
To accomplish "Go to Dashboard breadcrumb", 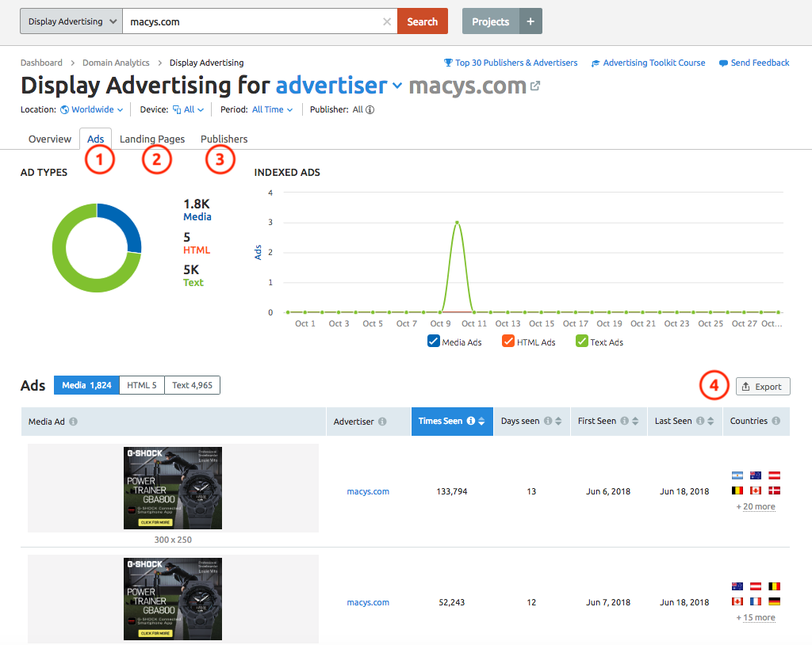I will tap(41, 63).
